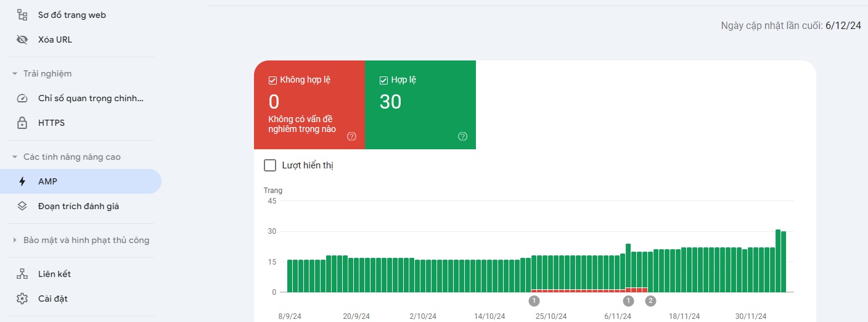Viewport: 868px width, 322px height.
Task: Click chart annotation marker 1 near 25/10/24
Action: click(534, 301)
